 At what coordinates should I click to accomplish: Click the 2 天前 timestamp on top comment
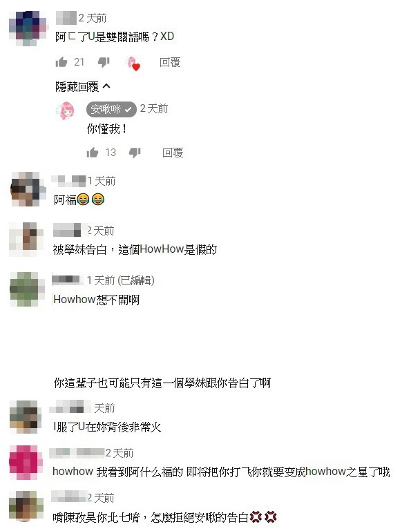click(x=93, y=18)
